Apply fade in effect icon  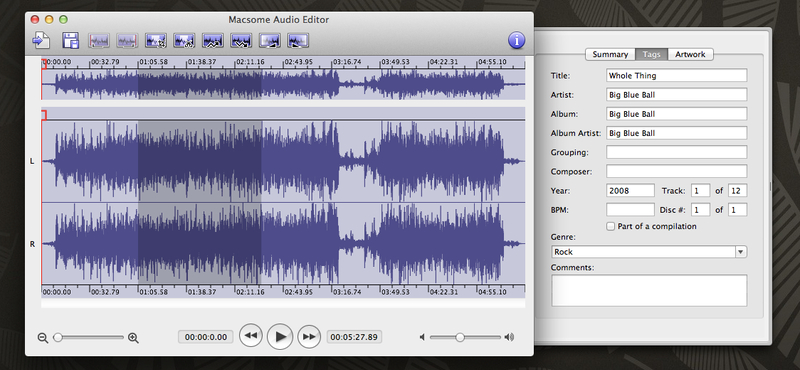(x=270, y=41)
